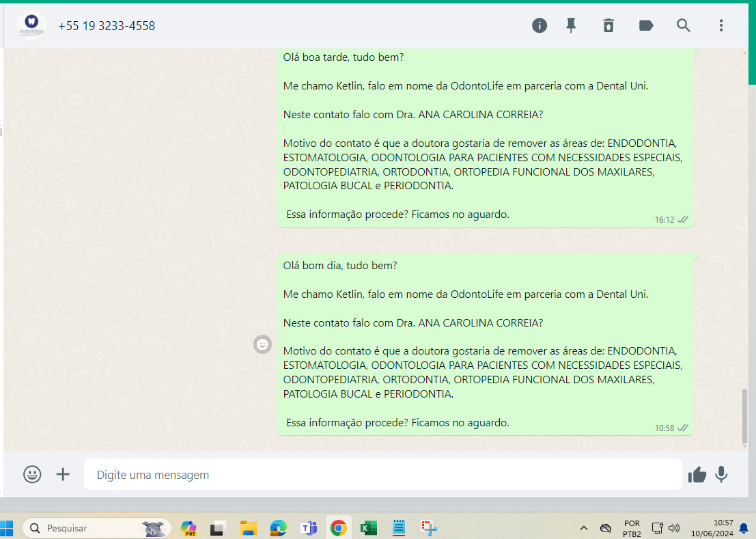
Task: Click the plus attachment icon
Action: [x=63, y=474]
